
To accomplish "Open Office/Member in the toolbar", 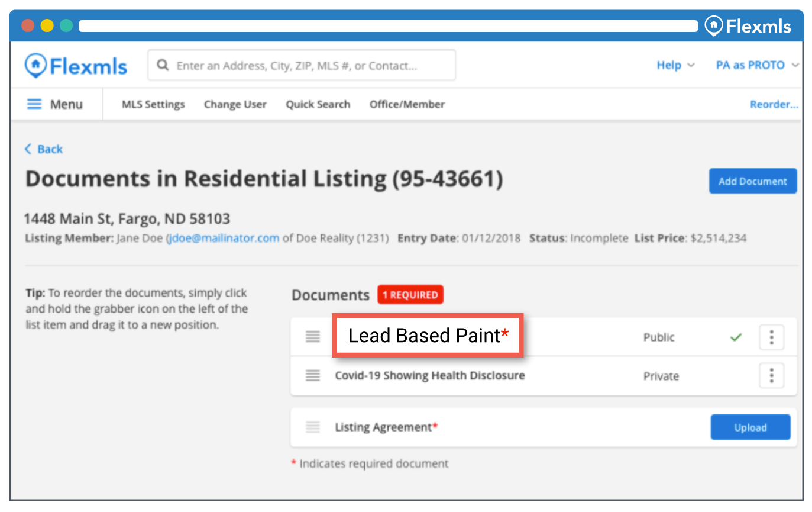I will (407, 105).
